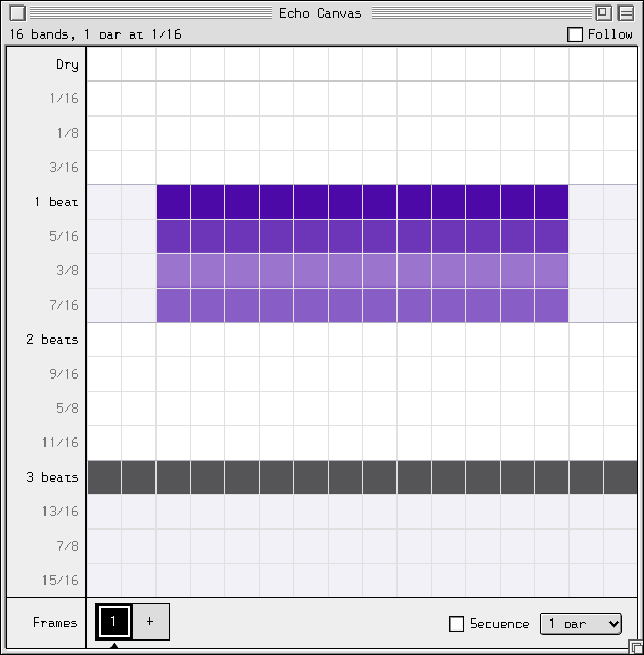644x655 pixels.
Task: Click the '16 bands, 1 bar at 1/16' status text
Action: point(95,34)
